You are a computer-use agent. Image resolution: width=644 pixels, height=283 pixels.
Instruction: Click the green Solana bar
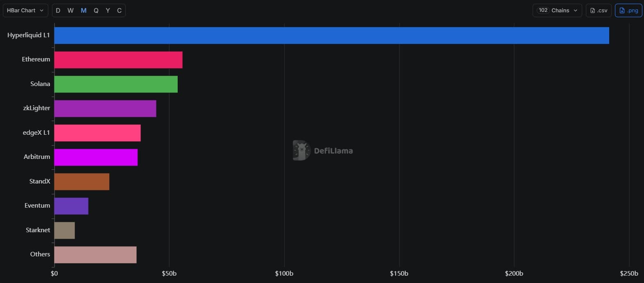[116, 84]
